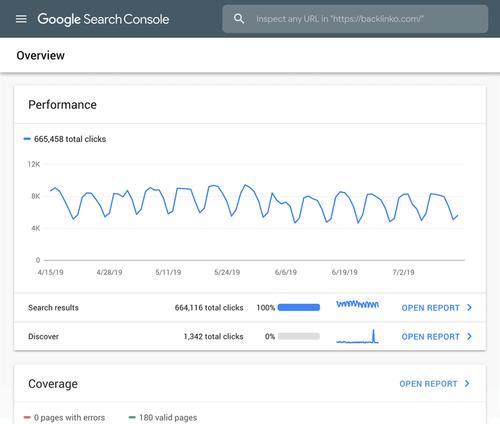Click the 12K y-axis label
Viewport: 500px width, 424px height.
(34, 164)
